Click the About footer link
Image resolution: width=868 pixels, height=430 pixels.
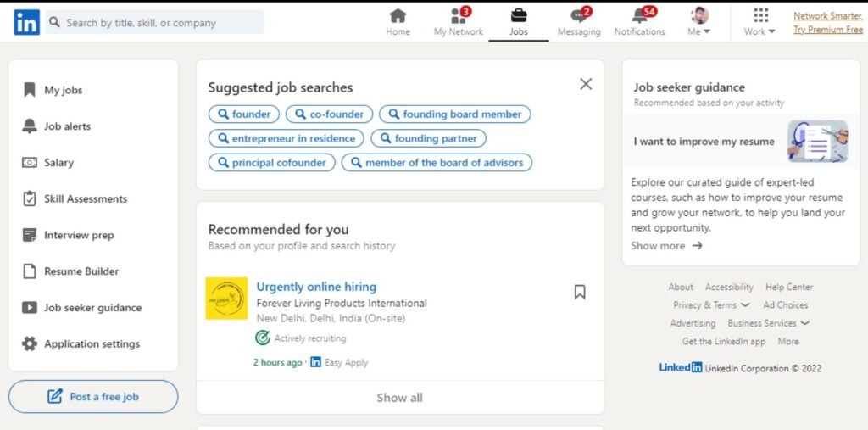pyautogui.click(x=681, y=287)
